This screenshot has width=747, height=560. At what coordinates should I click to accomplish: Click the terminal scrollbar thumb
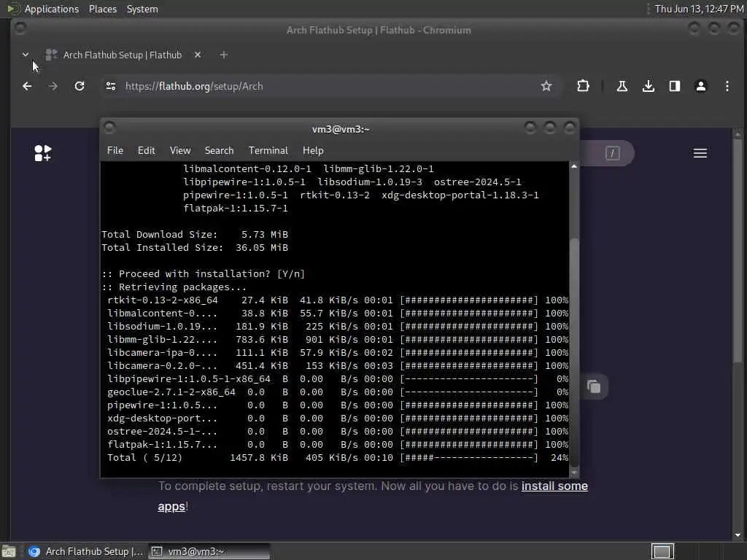tap(574, 352)
